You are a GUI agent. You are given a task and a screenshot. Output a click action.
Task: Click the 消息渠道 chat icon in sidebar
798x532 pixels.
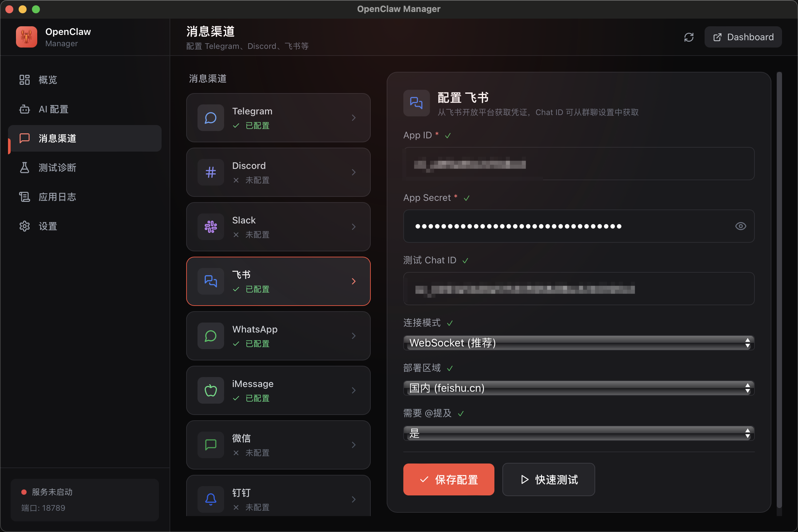tap(24, 138)
